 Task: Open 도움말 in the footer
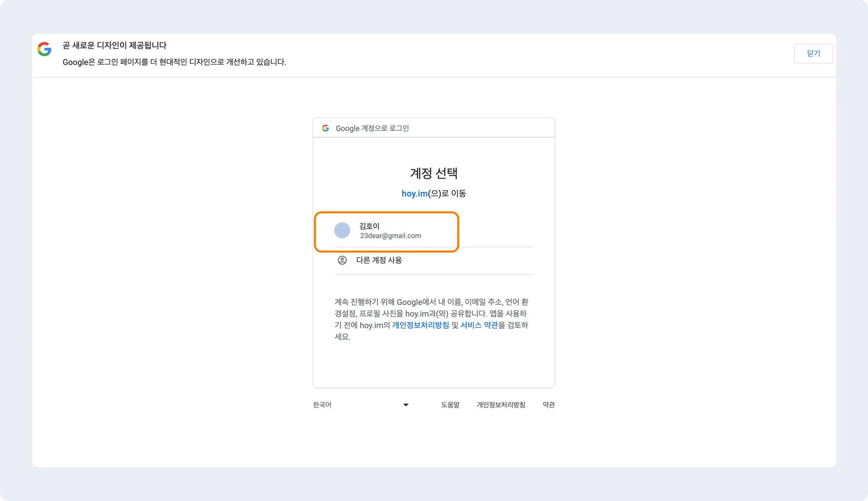coord(450,405)
